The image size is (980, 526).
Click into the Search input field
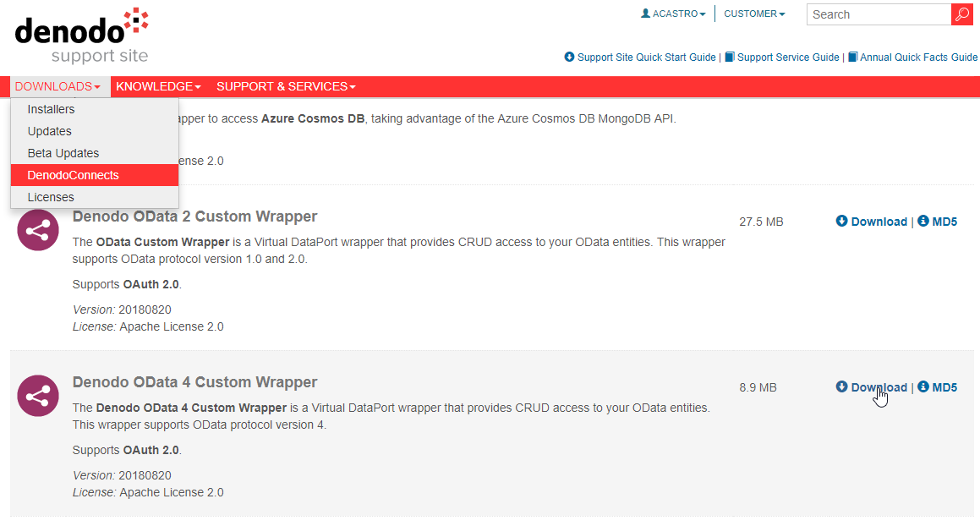[879, 14]
